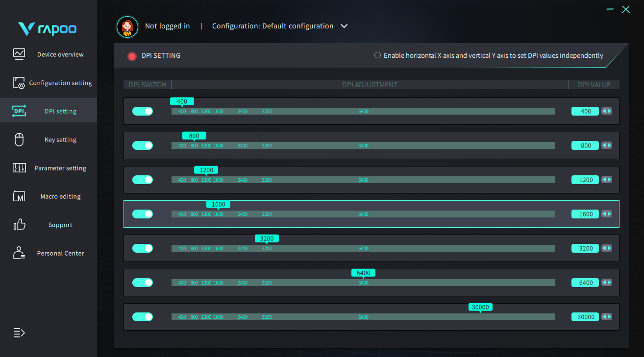The height and width of the screenshot is (357, 644).
Task: Minimize the Rapoo window
Action: 610,9
